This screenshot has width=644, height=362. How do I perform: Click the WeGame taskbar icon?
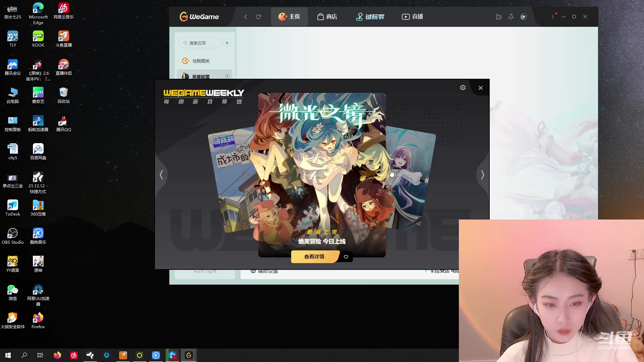point(189,355)
